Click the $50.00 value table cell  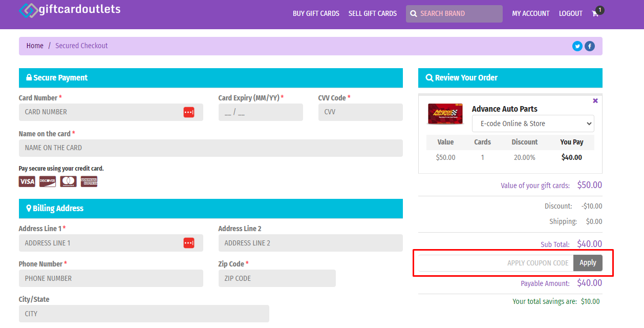(x=445, y=157)
